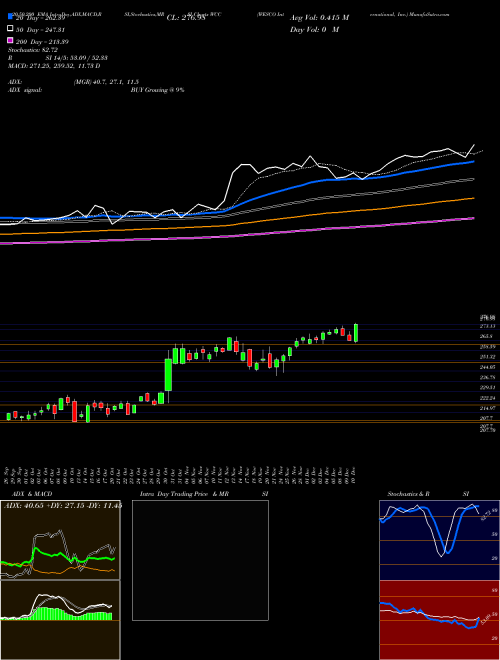Select the '200 Day - 213.39' legend text
500x660 pixels.
[x=43, y=42]
